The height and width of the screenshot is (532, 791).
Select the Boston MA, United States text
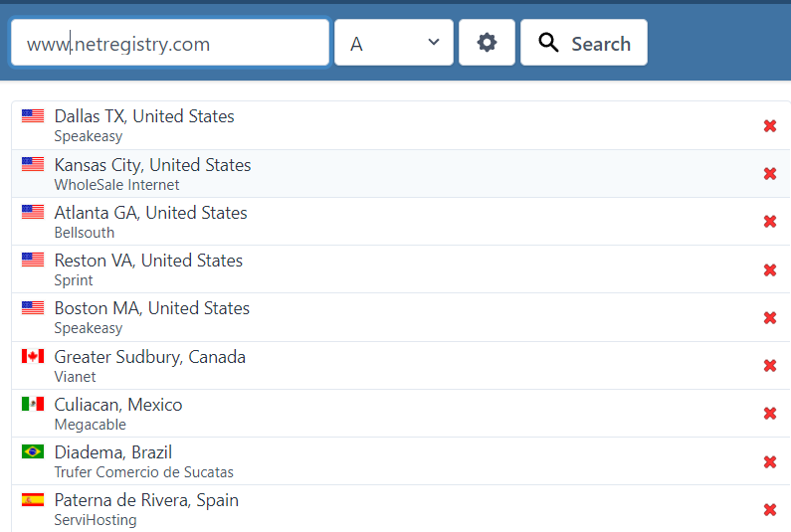[152, 308]
